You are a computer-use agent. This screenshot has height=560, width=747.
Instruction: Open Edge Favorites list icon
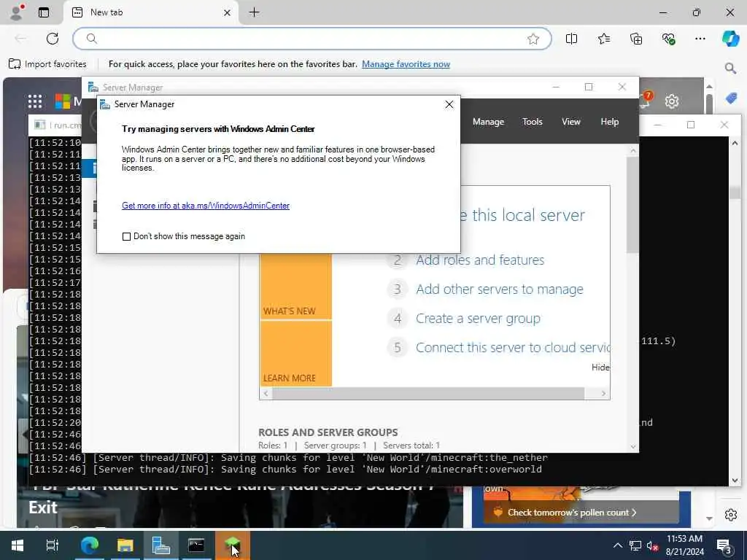(603, 39)
